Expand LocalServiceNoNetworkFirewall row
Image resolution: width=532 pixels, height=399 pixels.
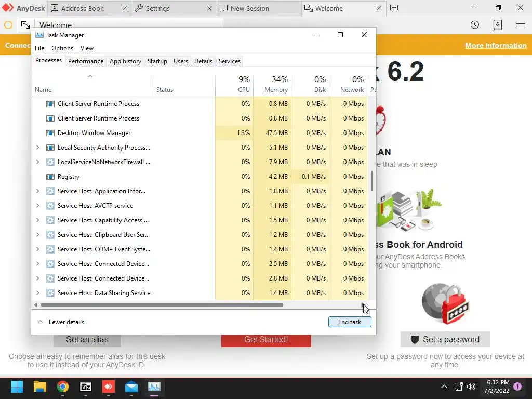pyautogui.click(x=37, y=162)
